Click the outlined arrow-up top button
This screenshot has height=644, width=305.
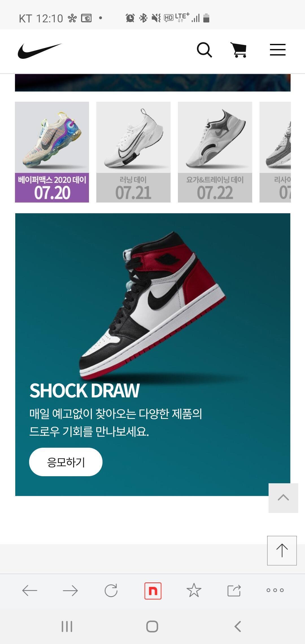[x=282, y=551]
